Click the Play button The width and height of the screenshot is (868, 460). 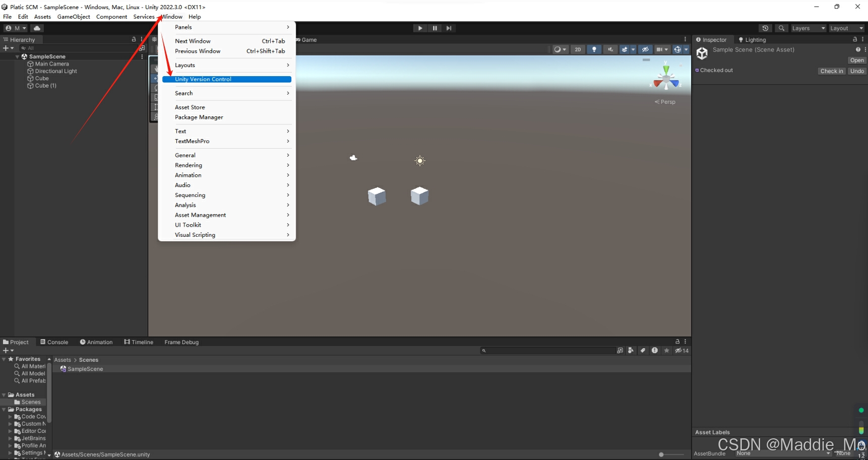(420, 28)
